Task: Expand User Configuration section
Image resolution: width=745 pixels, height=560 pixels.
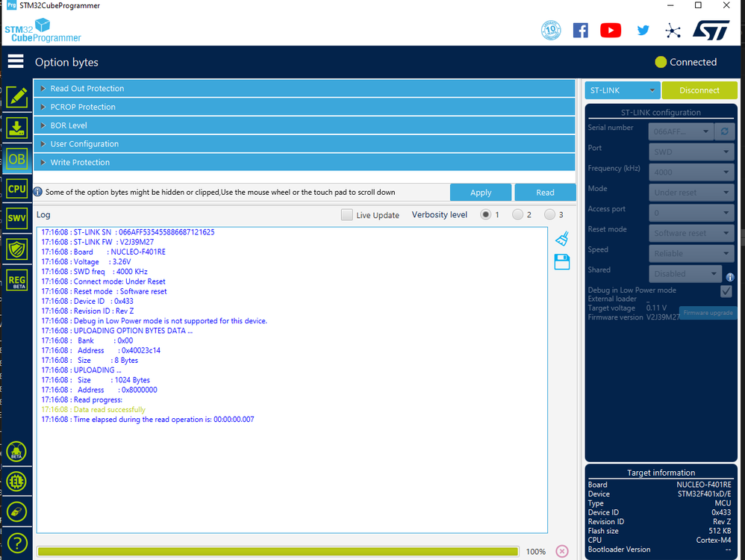Action: coord(304,144)
